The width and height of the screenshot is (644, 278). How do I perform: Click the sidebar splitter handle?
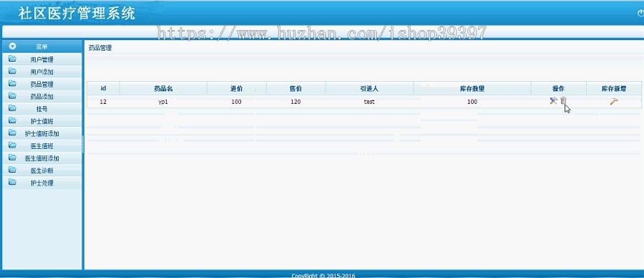click(82, 144)
